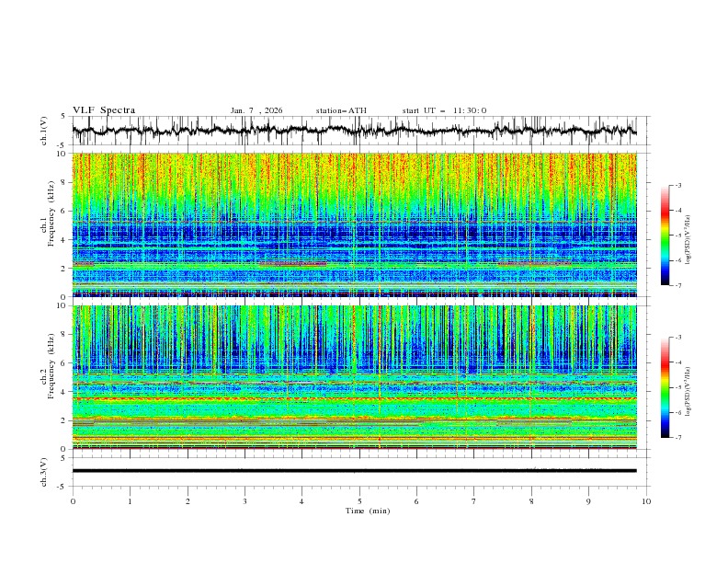This screenshot has height=563, width=728.
Task: Click the "5" tick on ch.1(V) axis
Action: point(63,117)
